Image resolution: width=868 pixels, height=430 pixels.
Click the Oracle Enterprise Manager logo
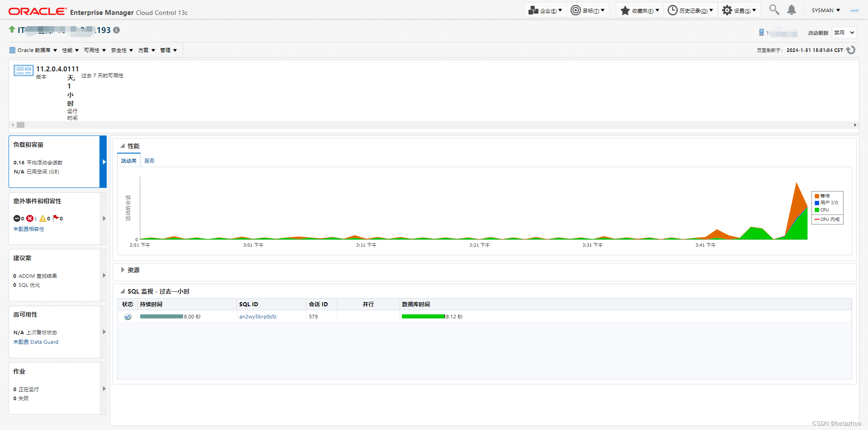[98, 12]
